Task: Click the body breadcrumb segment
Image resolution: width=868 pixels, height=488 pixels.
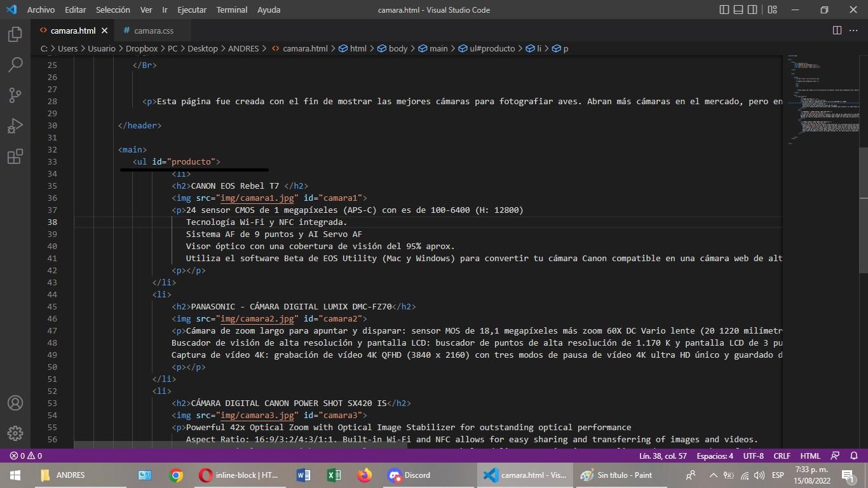Action: click(392, 48)
